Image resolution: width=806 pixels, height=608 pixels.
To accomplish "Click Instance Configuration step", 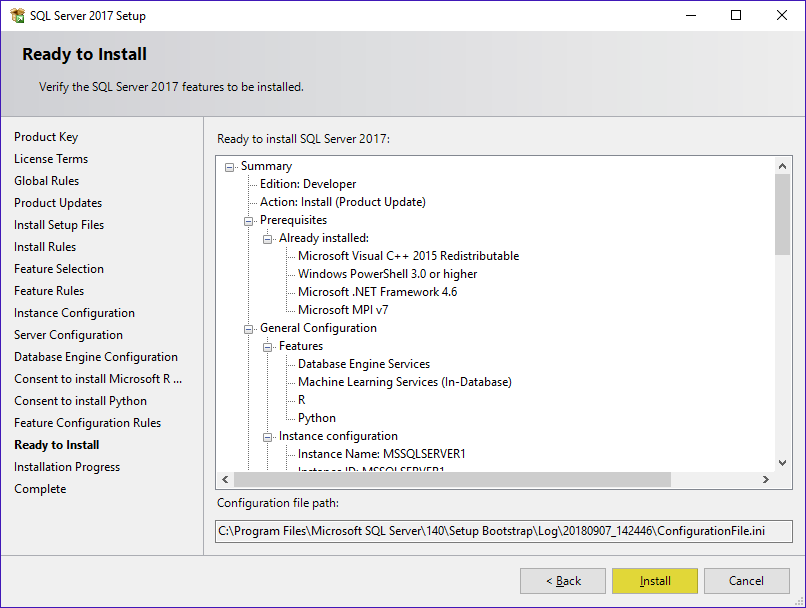I will 75,313.
